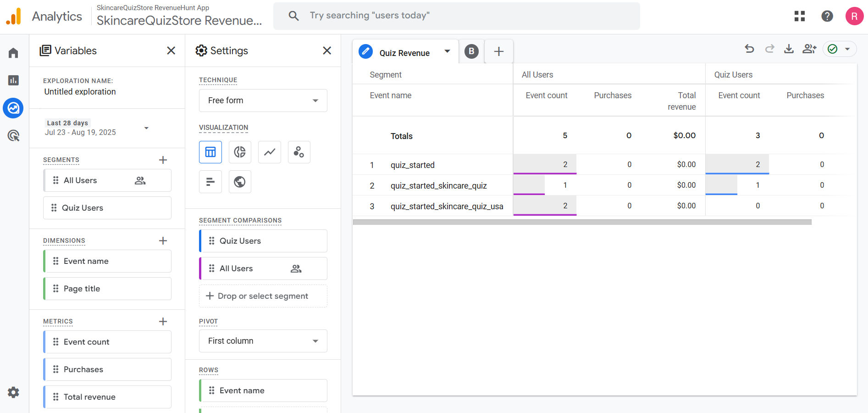Click Quiz Users in Segment Comparisons
The height and width of the screenshot is (413, 868).
click(263, 241)
